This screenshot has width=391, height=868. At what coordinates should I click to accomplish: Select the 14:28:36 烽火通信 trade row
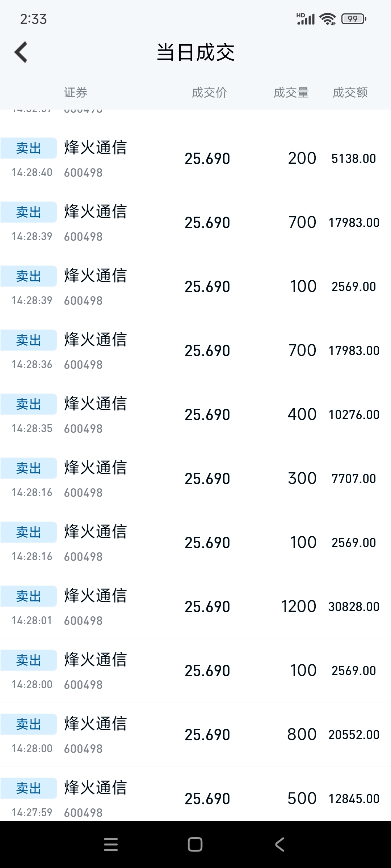tap(195, 350)
